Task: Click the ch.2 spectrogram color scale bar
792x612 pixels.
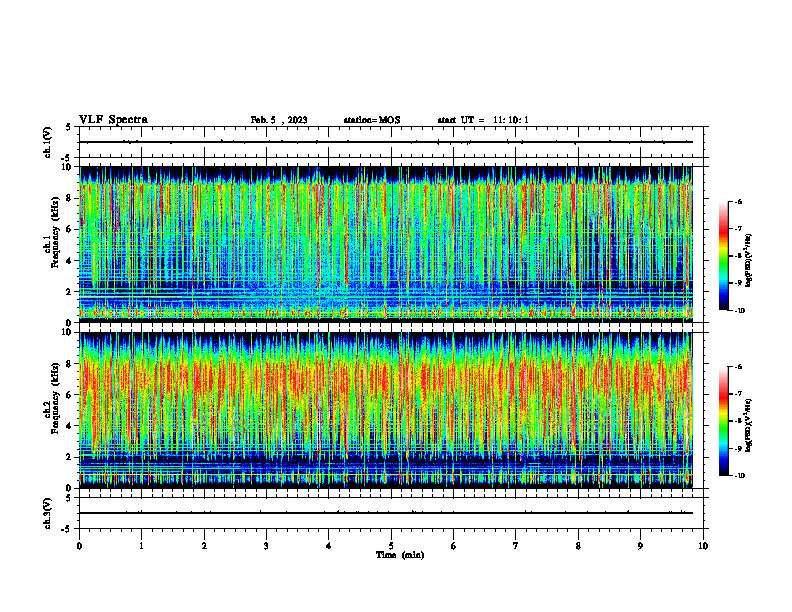Action: [723, 421]
